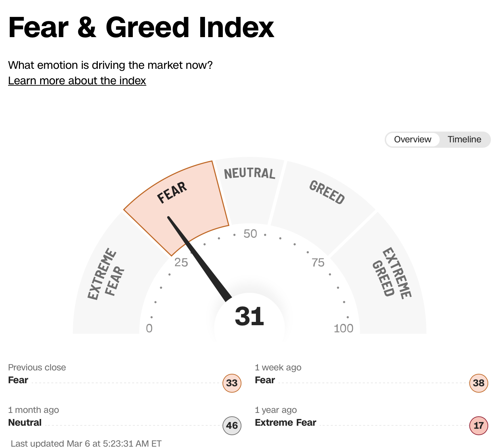Click the large 31 index value
Viewport: 499px width, 448px height.
click(249, 316)
